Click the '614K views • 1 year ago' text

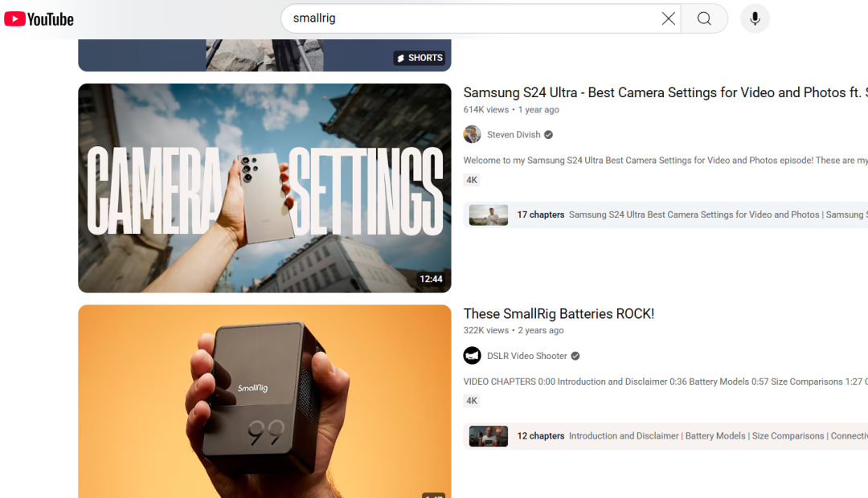(511, 109)
